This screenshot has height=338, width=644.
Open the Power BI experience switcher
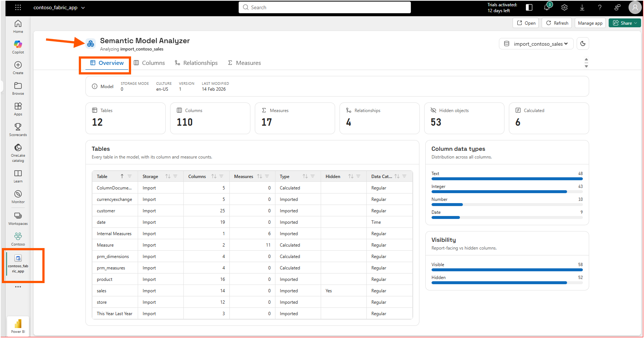(x=18, y=326)
